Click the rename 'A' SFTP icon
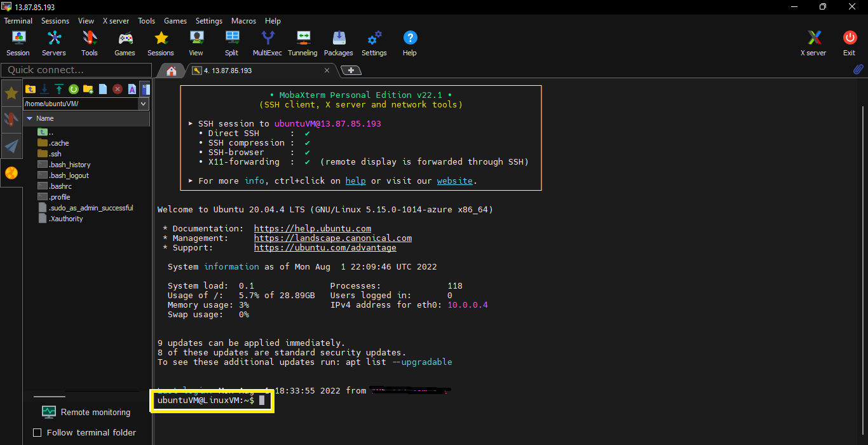This screenshot has height=445, width=868. click(x=132, y=89)
